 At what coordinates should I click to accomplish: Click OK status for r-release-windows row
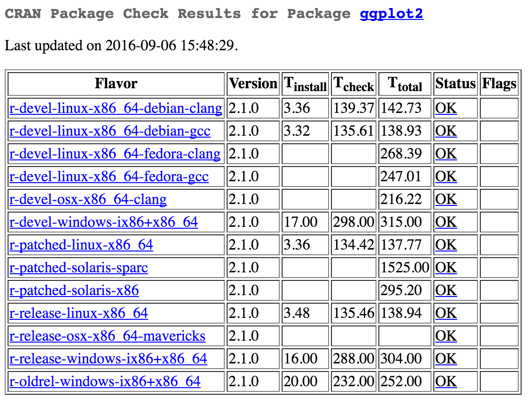[446, 358]
